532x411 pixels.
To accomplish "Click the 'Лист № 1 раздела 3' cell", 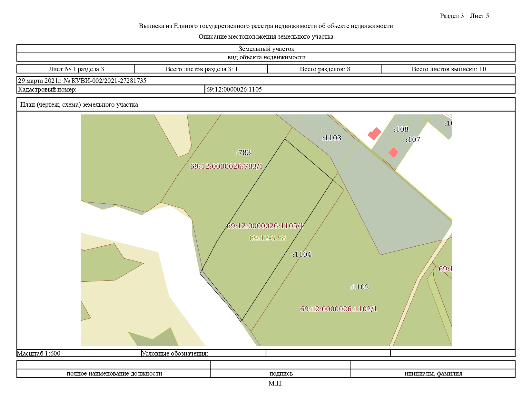I will click(76, 69).
